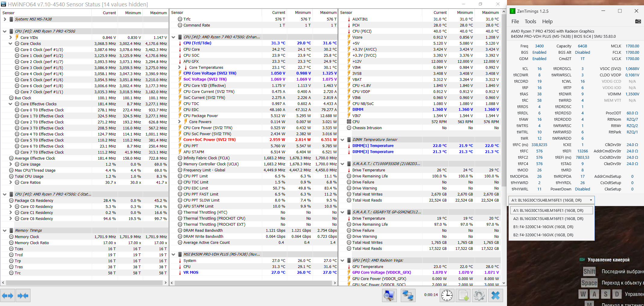Select B1: F4-3200C14-16GVK from the module list
The width and height of the screenshot is (644, 306).
point(551,227)
